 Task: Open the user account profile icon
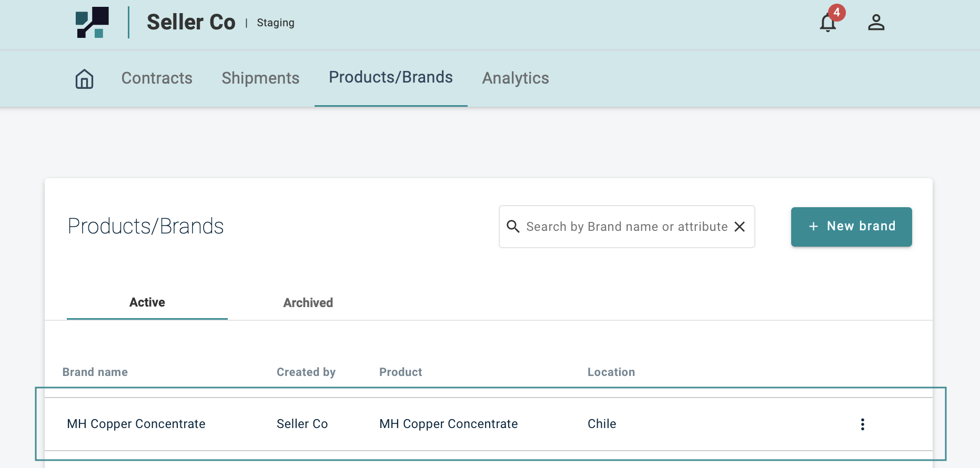(x=876, y=23)
